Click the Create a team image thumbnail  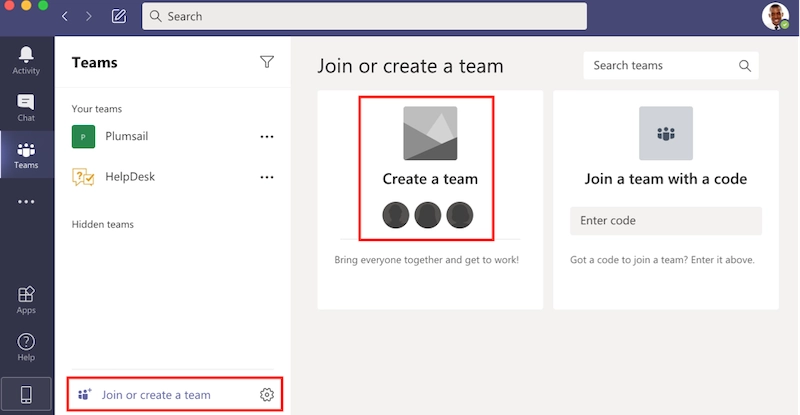point(430,133)
